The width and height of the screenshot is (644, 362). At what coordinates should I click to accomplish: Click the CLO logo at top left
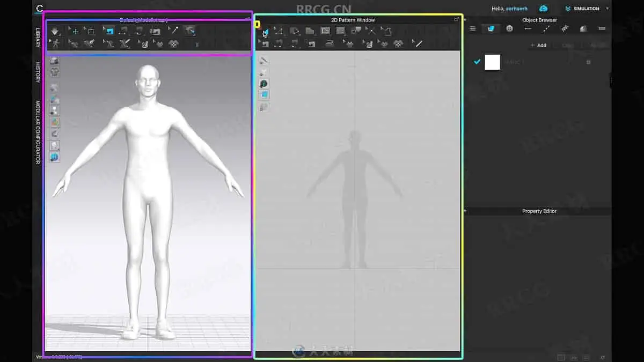click(x=40, y=9)
